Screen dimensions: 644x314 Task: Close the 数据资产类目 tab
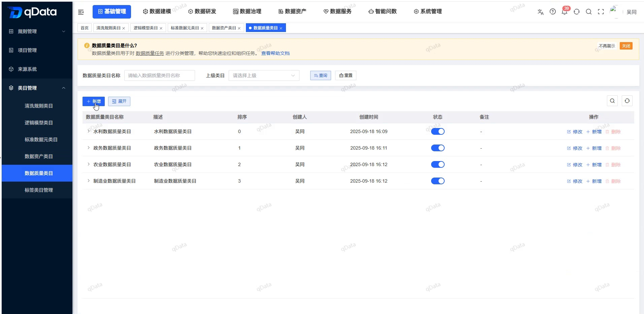[239, 28]
